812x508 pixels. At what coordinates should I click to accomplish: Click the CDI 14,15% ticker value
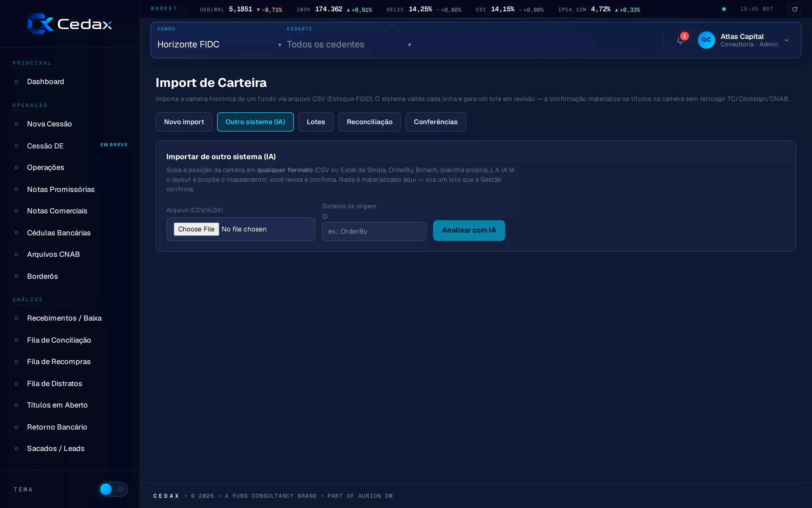[502, 9]
